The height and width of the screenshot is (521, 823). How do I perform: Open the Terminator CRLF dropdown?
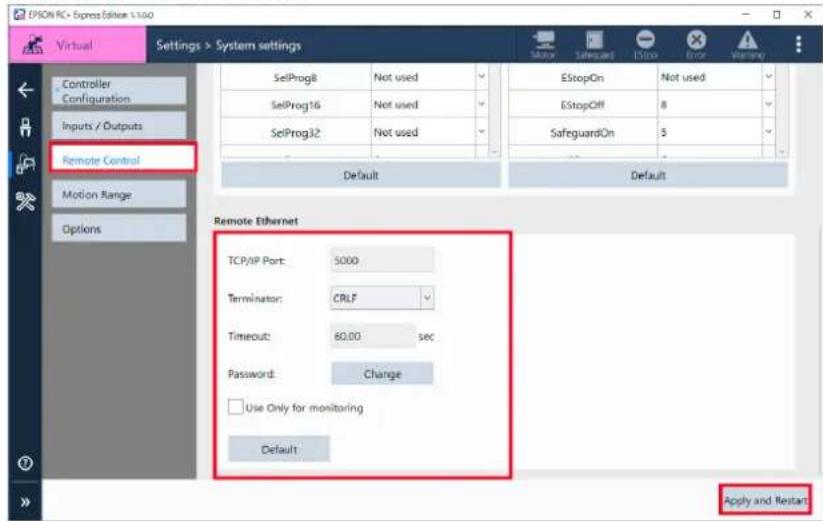coord(382,298)
